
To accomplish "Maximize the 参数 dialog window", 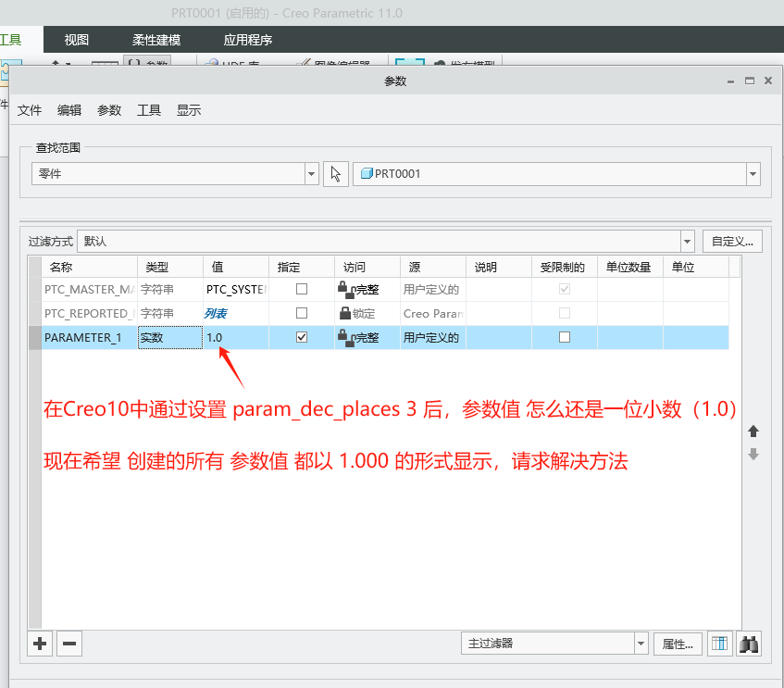I will point(749,81).
